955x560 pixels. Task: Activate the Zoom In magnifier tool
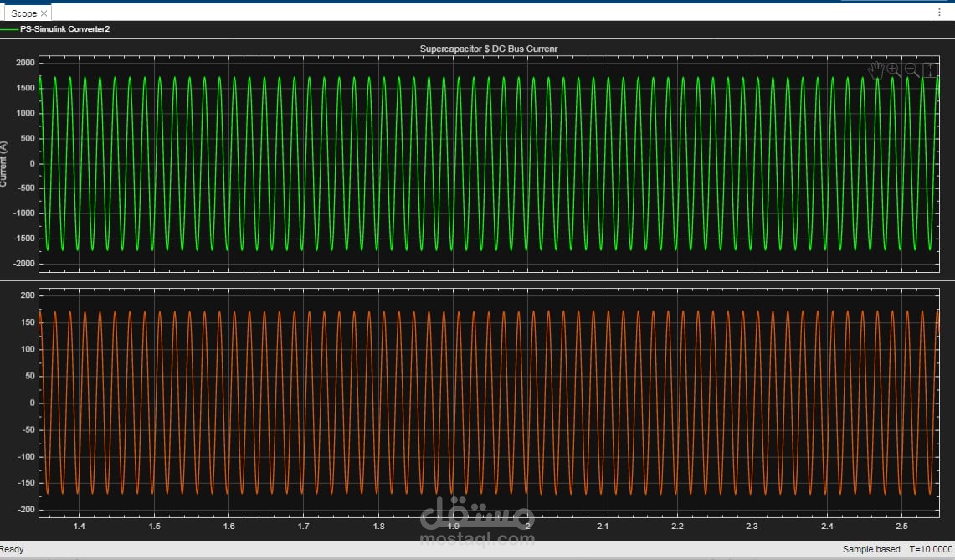894,70
